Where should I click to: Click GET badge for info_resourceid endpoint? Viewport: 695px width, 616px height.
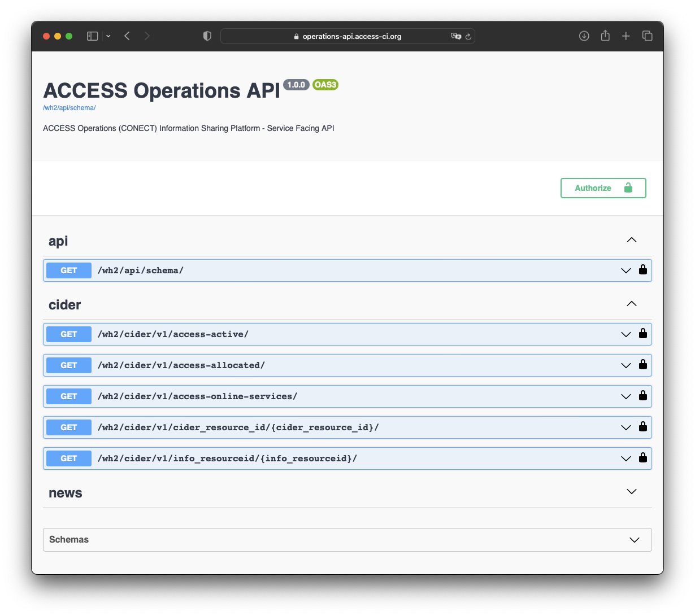(69, 458)
